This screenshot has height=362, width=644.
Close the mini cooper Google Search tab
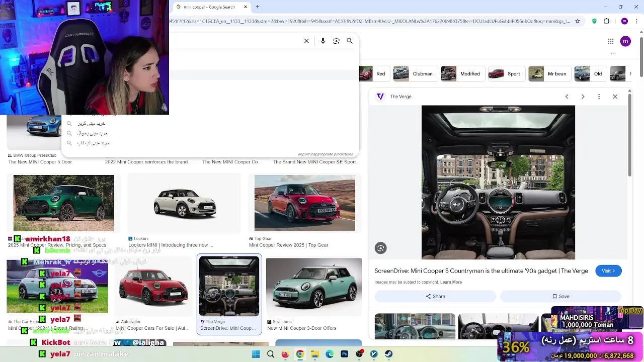(x=246, y=7)
